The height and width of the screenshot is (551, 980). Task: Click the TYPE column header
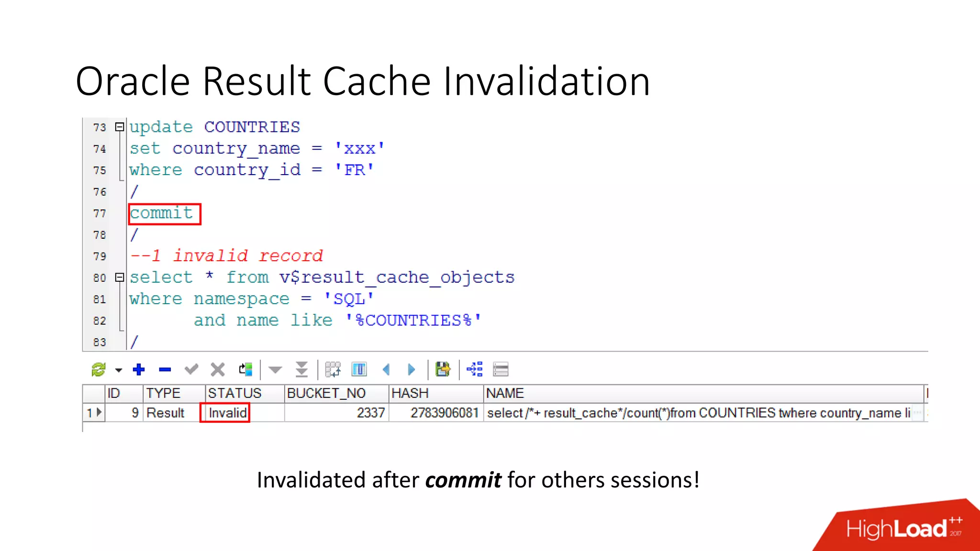pos(174,393)
